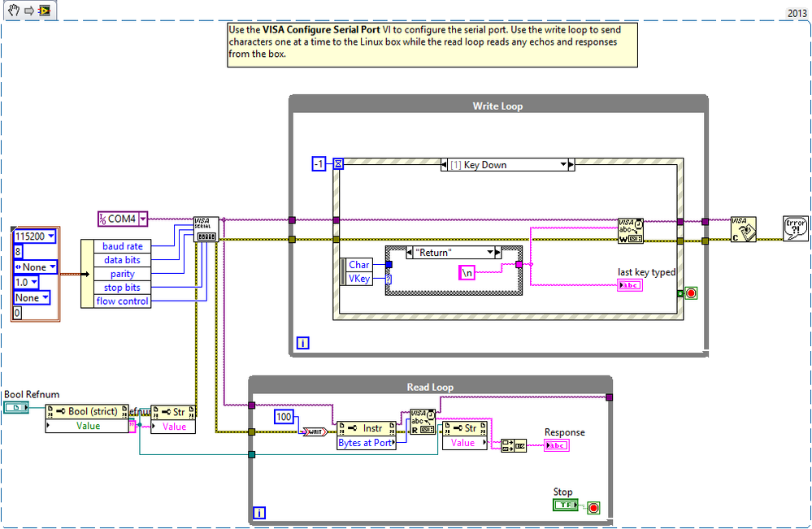Click the LabVIEW VI icon in toolbar

[x=45, y=11]
